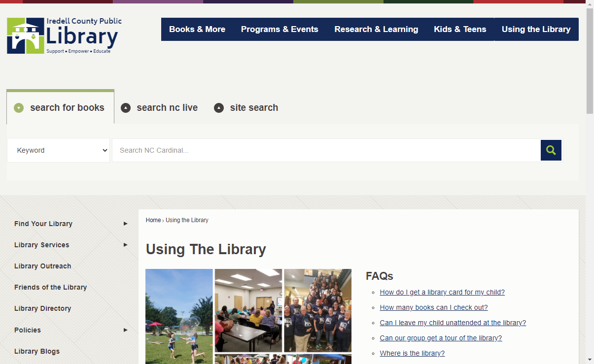Viewport: 594px width, 364px height.
Task: Expand the Library Services arrow
Action: (126, 245)
